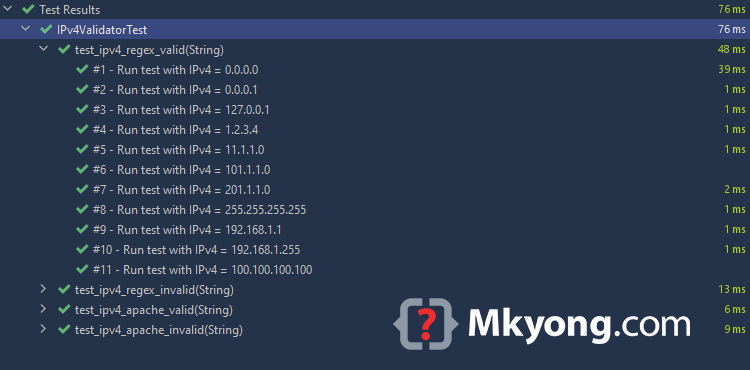Click passed checkmark of test_ipv4_regex_invalid(String)

pos(64,289)
